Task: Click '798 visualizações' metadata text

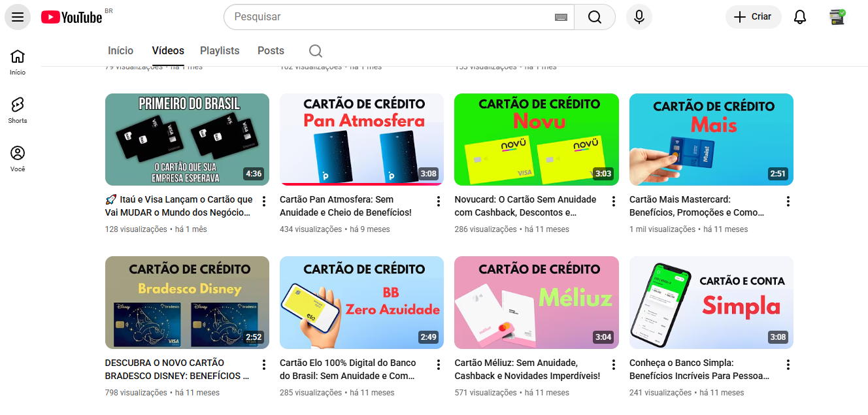Action: pyautogui.click(x=136, y=393)
